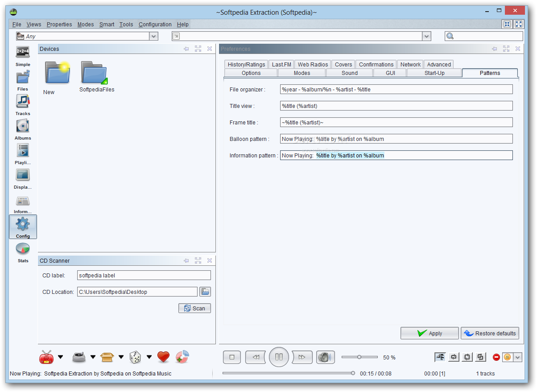Expand the Any filter dropdown
Viewport: 537px width, 392px height.
(153, 37)
